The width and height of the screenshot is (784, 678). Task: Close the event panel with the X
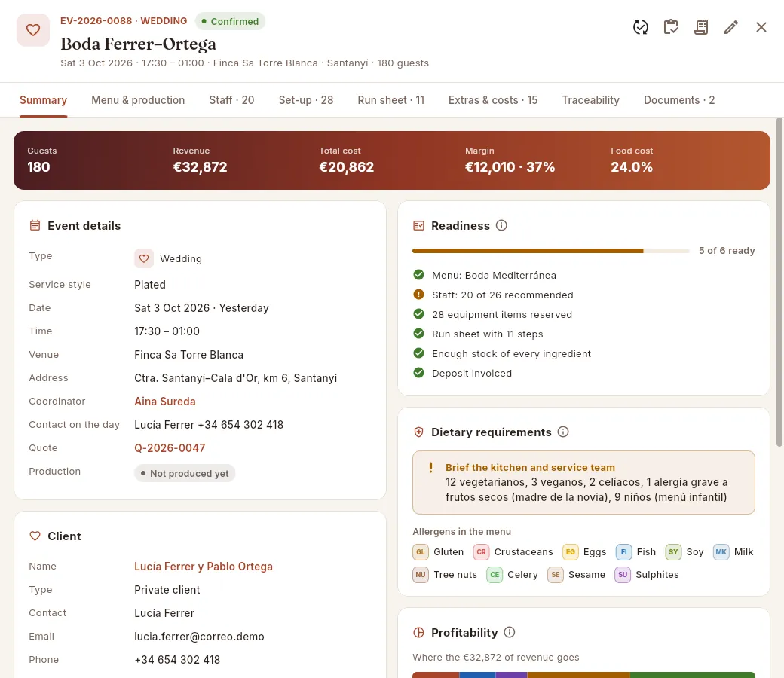[x=761, y=27]
